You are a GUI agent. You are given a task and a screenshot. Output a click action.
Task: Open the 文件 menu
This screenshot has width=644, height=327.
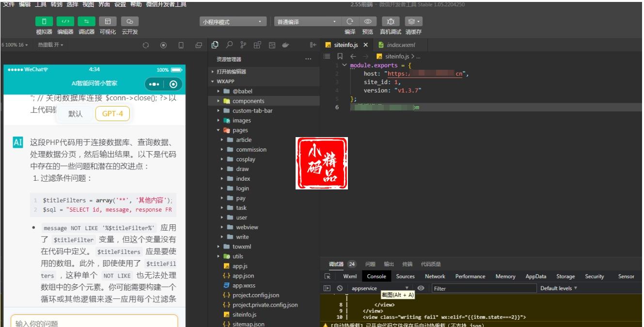pyautogui.click(x=9, y=4)
